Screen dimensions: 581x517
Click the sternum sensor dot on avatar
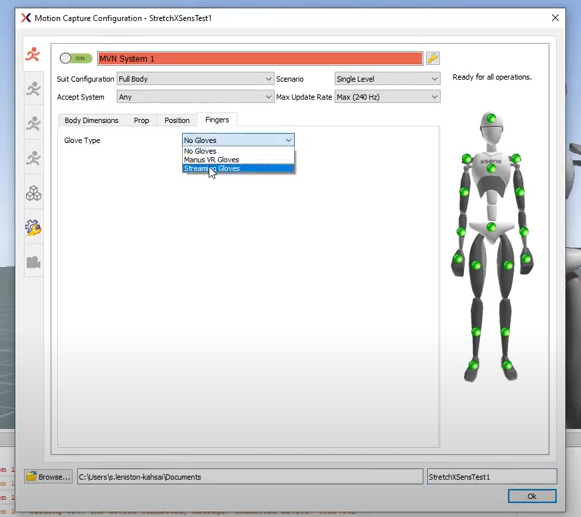491,169
